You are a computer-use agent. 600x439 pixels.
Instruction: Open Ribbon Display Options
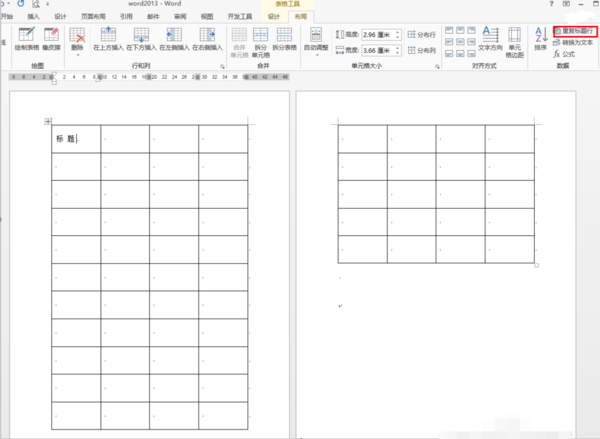click(x=566, y=4)
